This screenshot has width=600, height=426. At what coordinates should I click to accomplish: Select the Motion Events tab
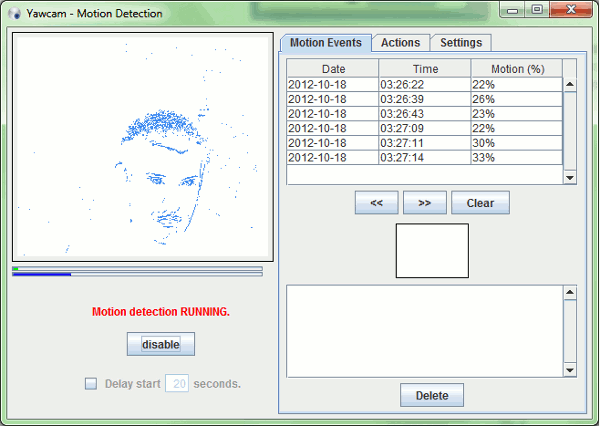325,43
